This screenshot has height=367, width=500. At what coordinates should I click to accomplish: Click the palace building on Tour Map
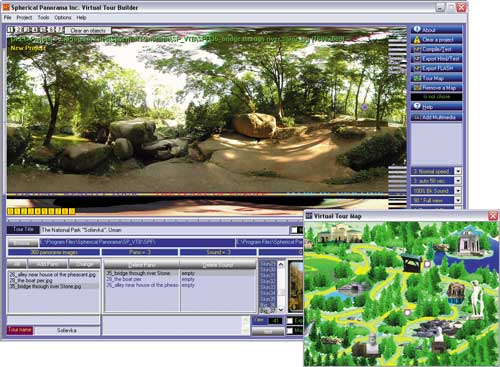[340, 233]
